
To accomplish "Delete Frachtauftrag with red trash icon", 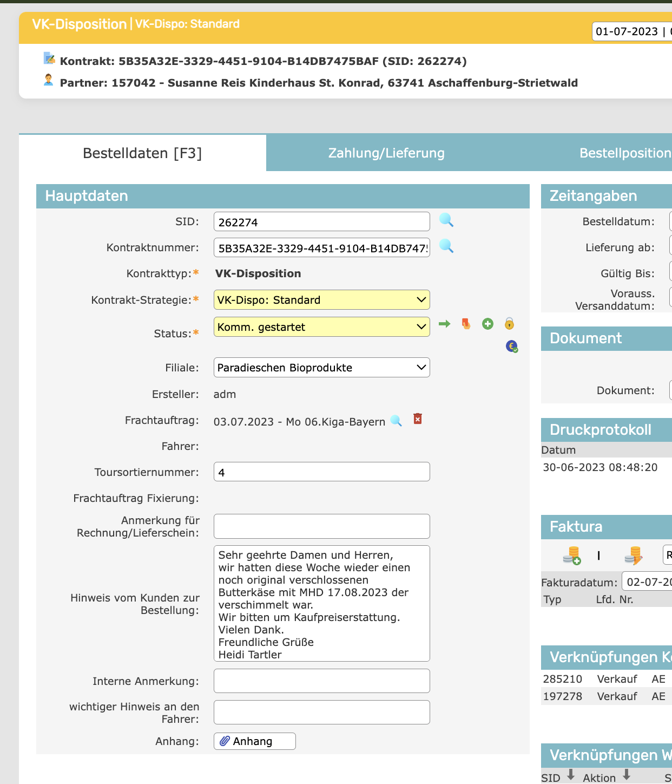I will tap(418, 419).
